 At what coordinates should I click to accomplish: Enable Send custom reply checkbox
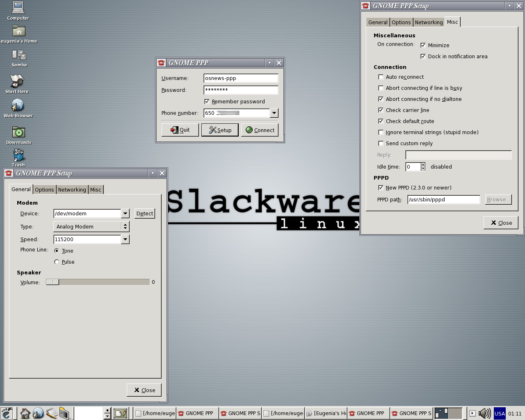pyautogui.click(x=381, y=143)
